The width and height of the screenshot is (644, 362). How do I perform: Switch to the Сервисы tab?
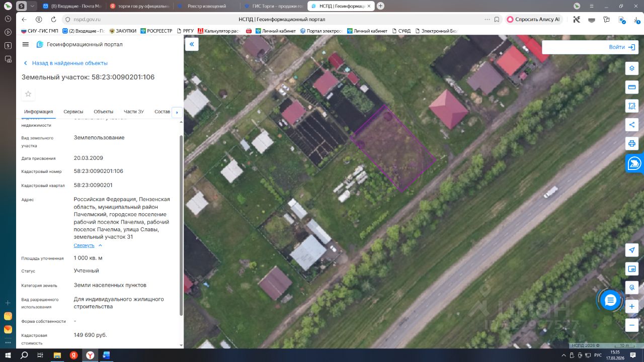73,112
